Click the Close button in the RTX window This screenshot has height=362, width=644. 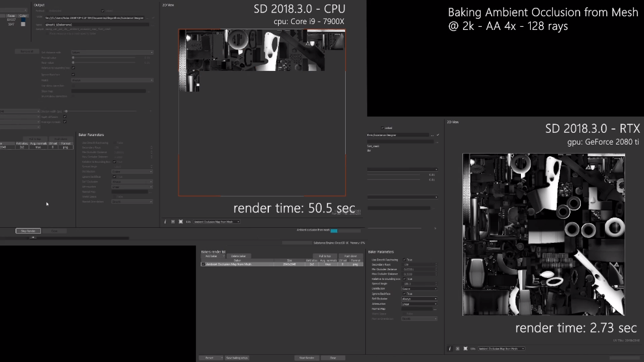coord(333,358)
